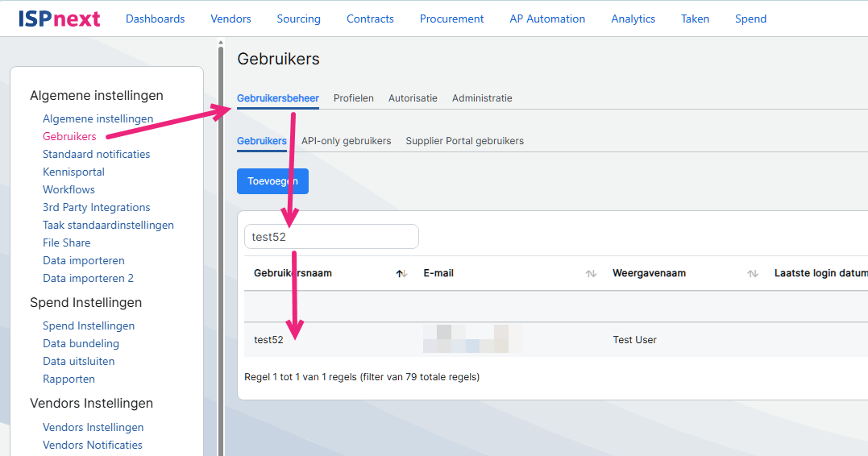Click the Toevoegen button
This screenshot has height=456, width=868.
[272, 181]
